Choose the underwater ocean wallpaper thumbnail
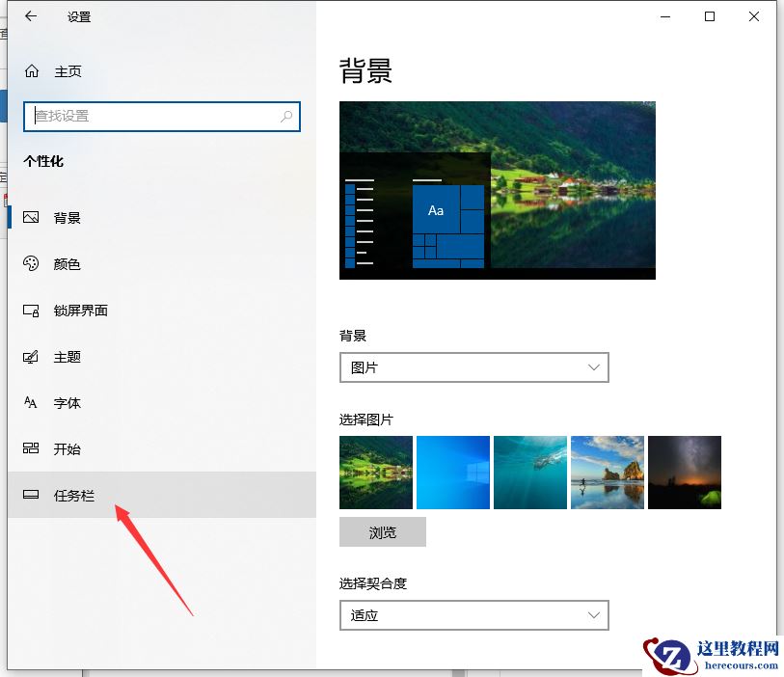 click(x=530, y=472)
